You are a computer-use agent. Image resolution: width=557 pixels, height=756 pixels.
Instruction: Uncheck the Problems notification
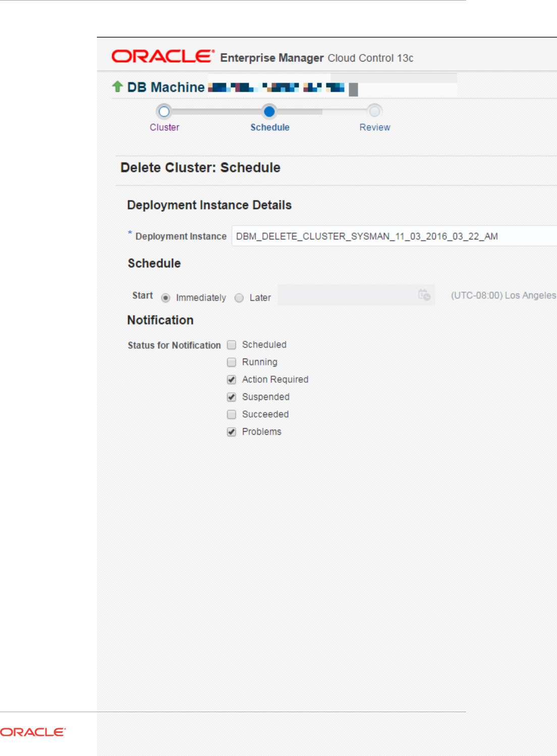pyautogui.click(x=232, y=432)
